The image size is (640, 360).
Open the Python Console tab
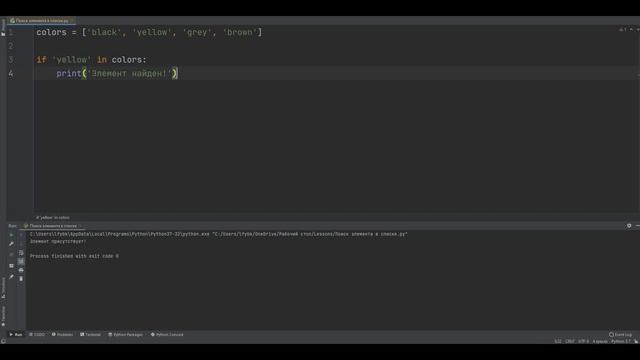pos(167,335)
